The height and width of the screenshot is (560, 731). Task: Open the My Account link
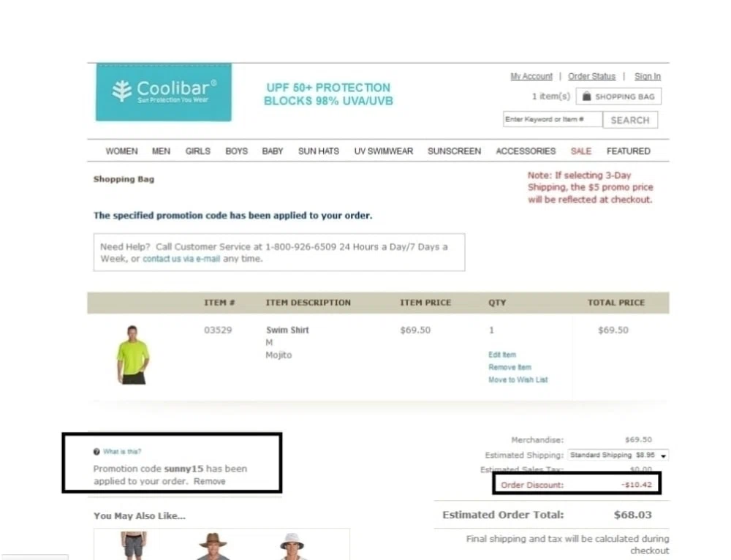click(x=531, y=77)
